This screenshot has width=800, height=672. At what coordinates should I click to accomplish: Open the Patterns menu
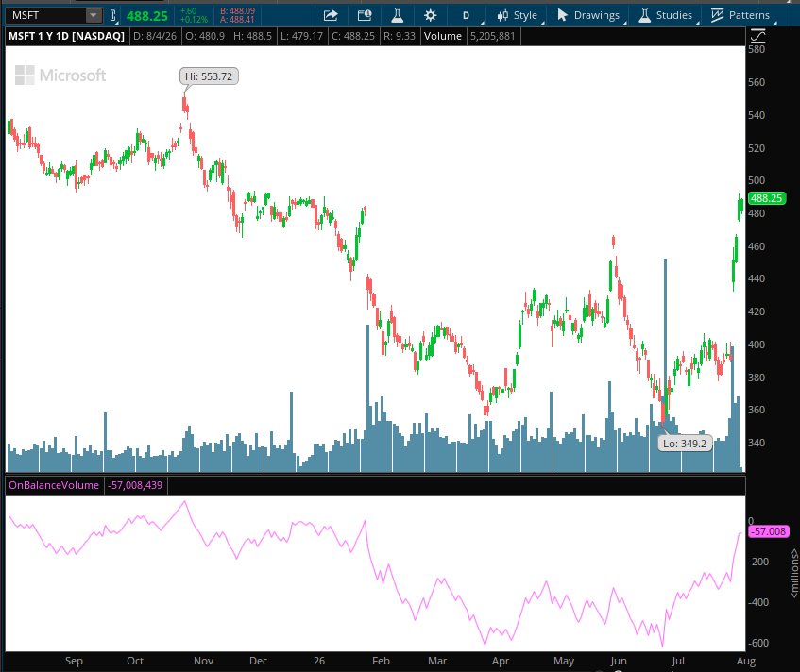[x=749, y=15]
